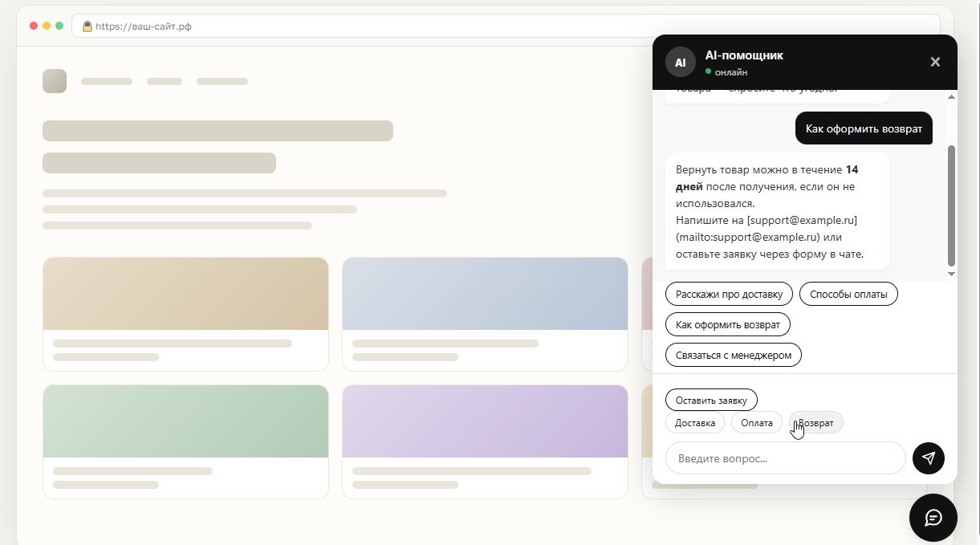980x545 pixels.
Task: Click the chat scrollbar up arrow
Action: click(x=951, y=97)
